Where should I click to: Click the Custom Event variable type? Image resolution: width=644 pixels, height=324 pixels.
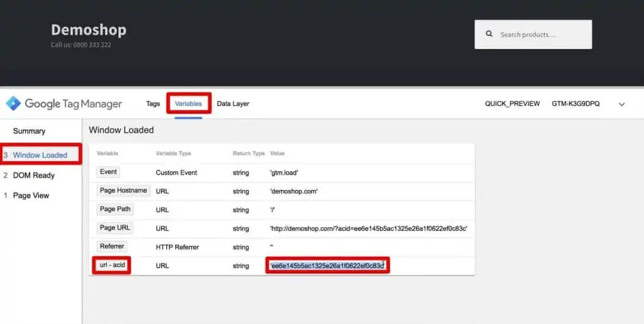click(x=177, y=172)
